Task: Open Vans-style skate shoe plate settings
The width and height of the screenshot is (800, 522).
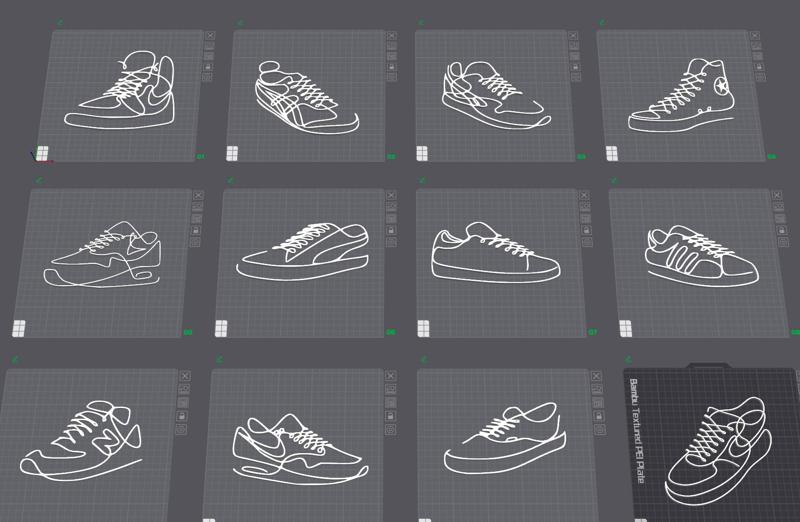Action: (601, 430)
